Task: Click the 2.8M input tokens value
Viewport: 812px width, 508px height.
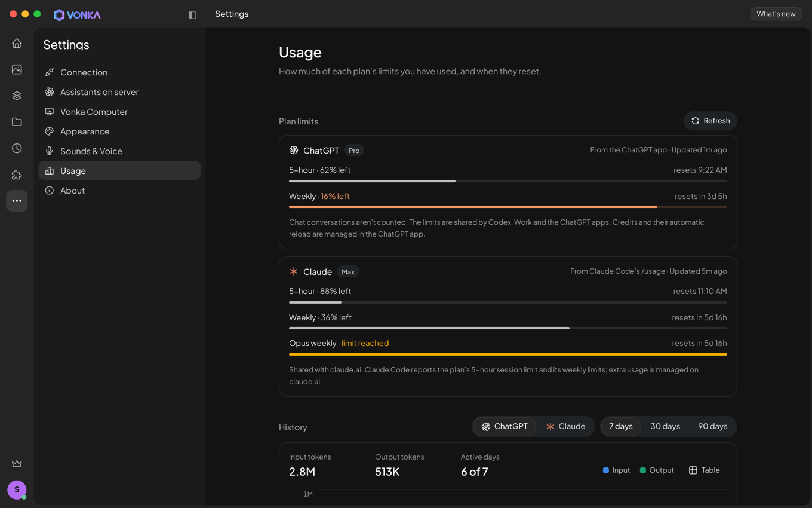Action: [302, 472]
